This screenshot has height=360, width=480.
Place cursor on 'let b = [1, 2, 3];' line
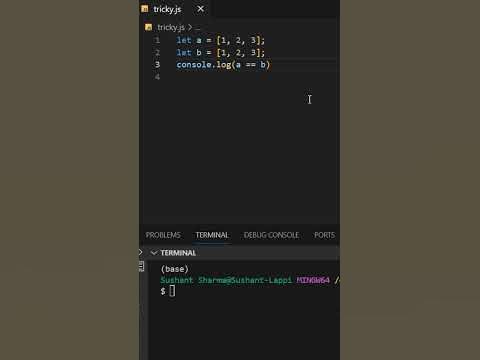coord(220,52)
